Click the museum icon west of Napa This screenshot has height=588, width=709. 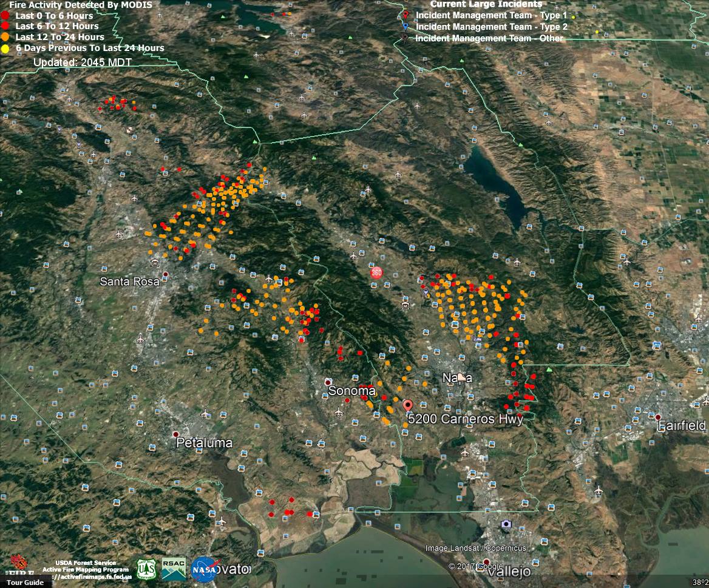405,305
